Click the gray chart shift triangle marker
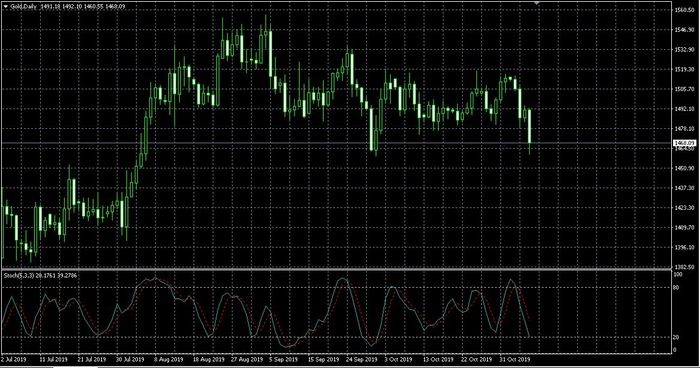Screen dimensions: 700x368 [537, 3]
